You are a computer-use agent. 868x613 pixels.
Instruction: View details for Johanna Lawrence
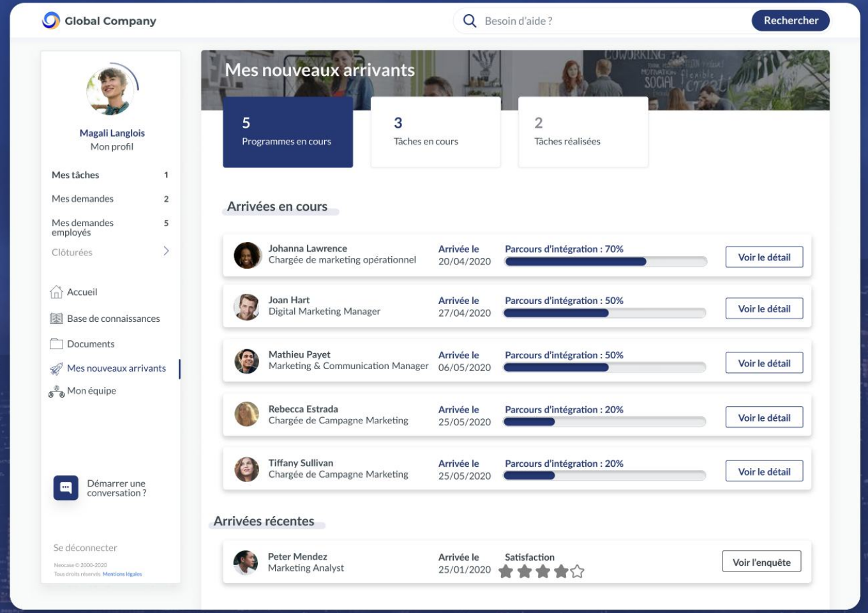tap(764, 257)
